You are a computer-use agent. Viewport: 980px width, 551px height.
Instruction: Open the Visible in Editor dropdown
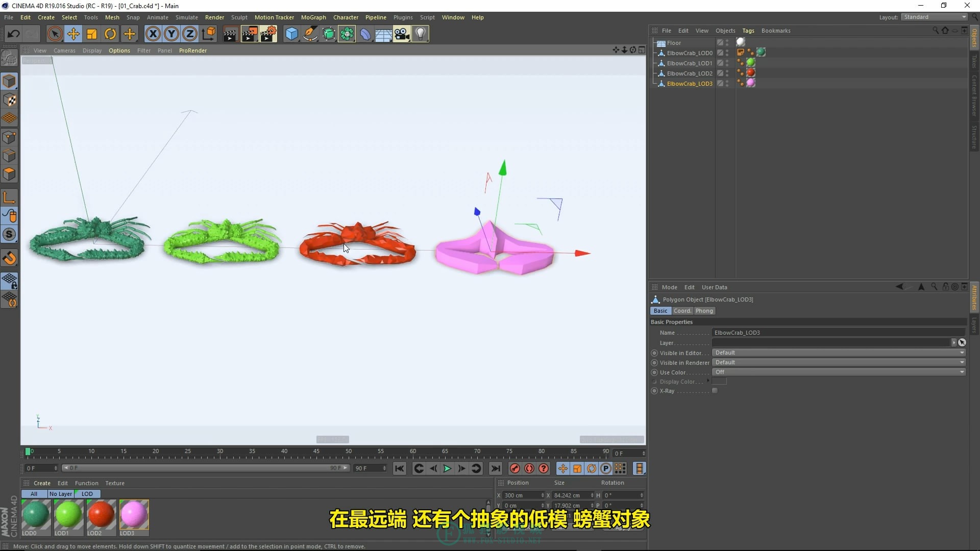click(x=839, y=353)
